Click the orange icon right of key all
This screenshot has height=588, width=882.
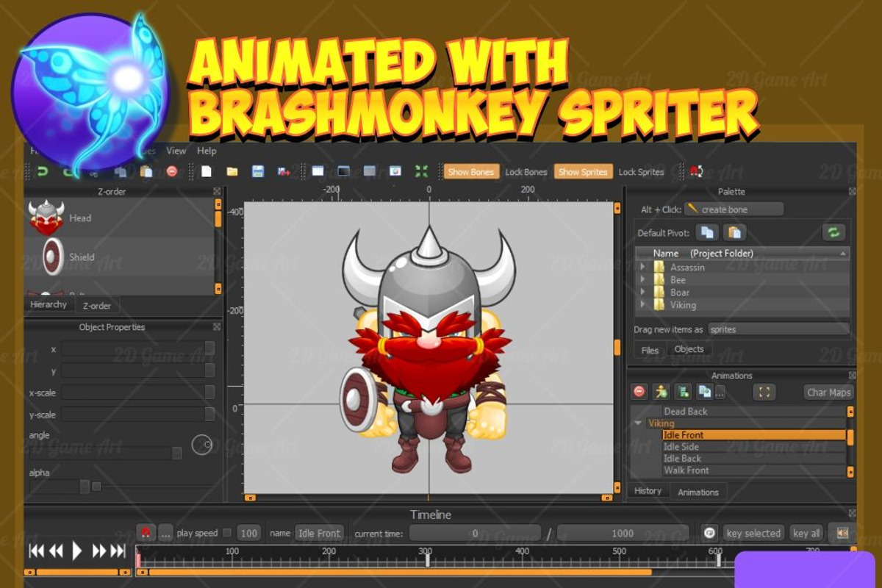coord(842,533)
